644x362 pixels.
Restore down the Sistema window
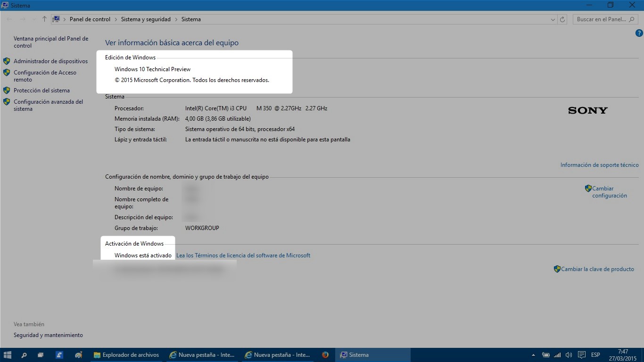tap(611, 5)
